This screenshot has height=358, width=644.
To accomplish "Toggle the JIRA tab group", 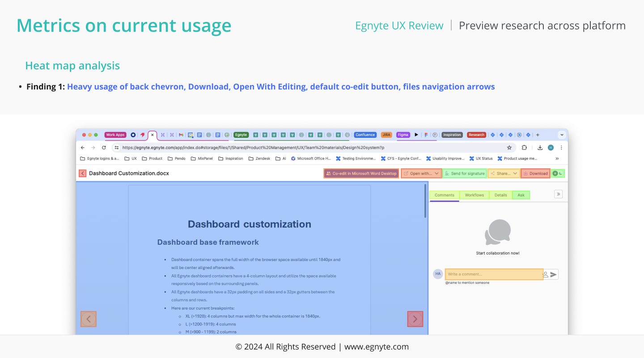I will 386,135.
